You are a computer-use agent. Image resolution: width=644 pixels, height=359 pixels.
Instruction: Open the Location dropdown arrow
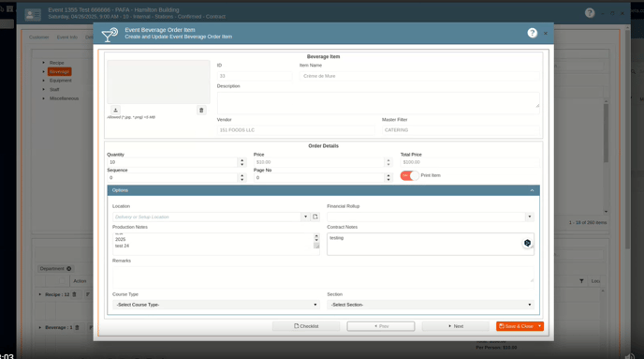coord(305,217)
